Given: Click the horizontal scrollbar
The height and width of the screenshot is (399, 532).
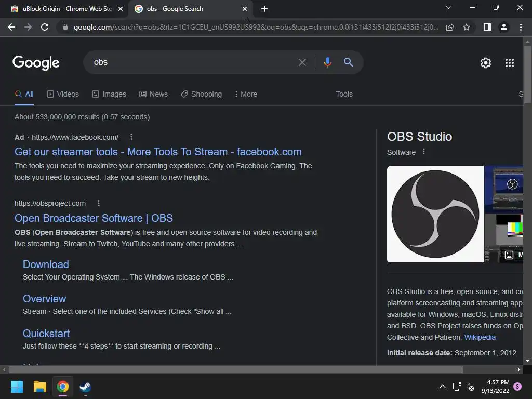Looking at the screenshot, I should tap(235, 369).
